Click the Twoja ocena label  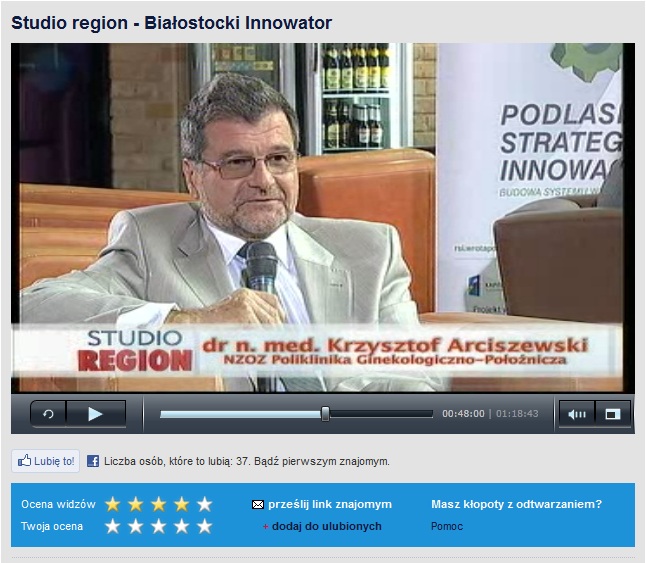pos(52,526)
